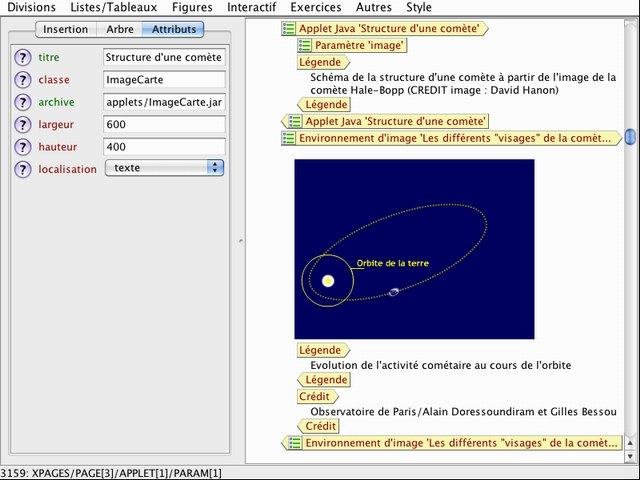The height and width of the screenshot is (480, 640).
Task: Open the Interactif menu
Action: 251,7
